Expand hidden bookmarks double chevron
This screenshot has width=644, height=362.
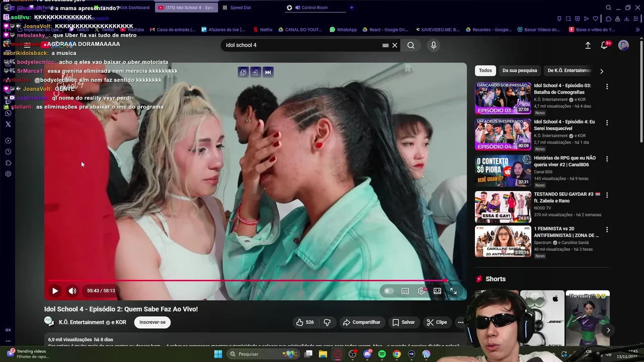[x=637, y=30]
